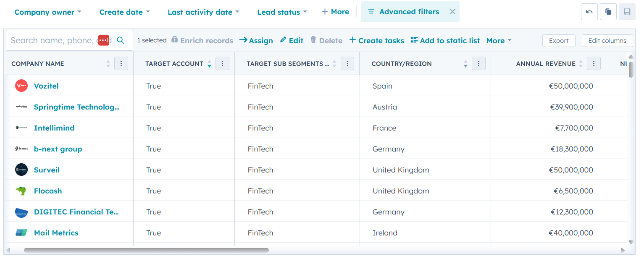Viewport: 644px width, 256px height.
Task: Click the search magnifier icon
Action: pos(121,40)
